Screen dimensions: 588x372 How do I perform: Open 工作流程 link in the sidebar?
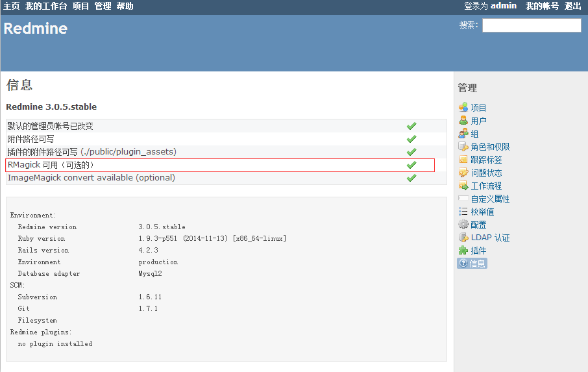click(x=486, y=186)
